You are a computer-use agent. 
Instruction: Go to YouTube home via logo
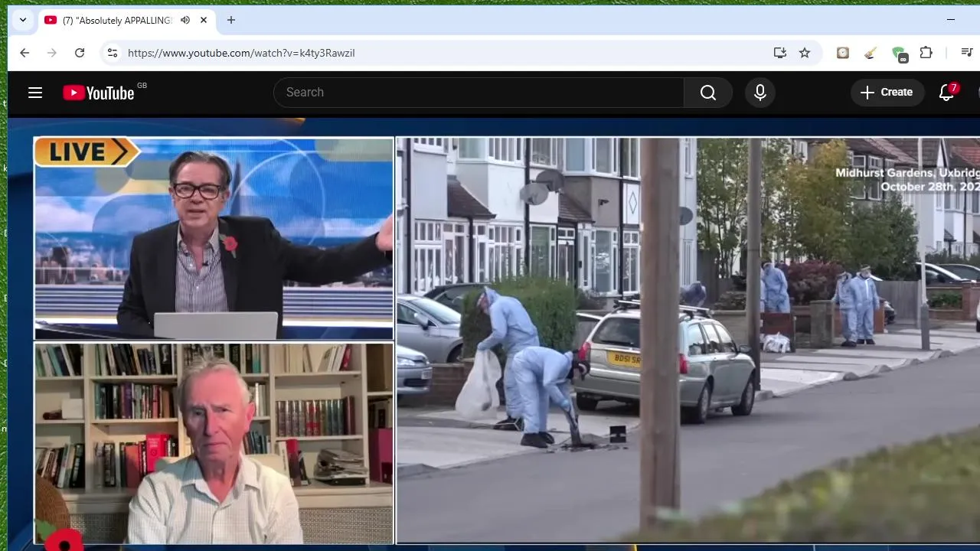99,93
